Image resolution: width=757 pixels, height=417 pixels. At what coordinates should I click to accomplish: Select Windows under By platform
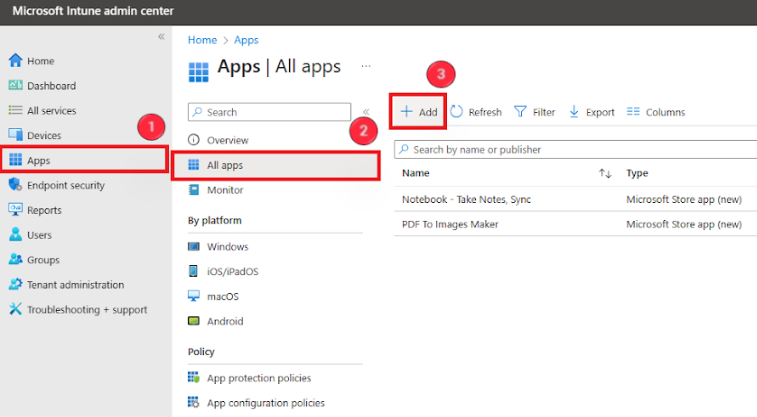227,246
